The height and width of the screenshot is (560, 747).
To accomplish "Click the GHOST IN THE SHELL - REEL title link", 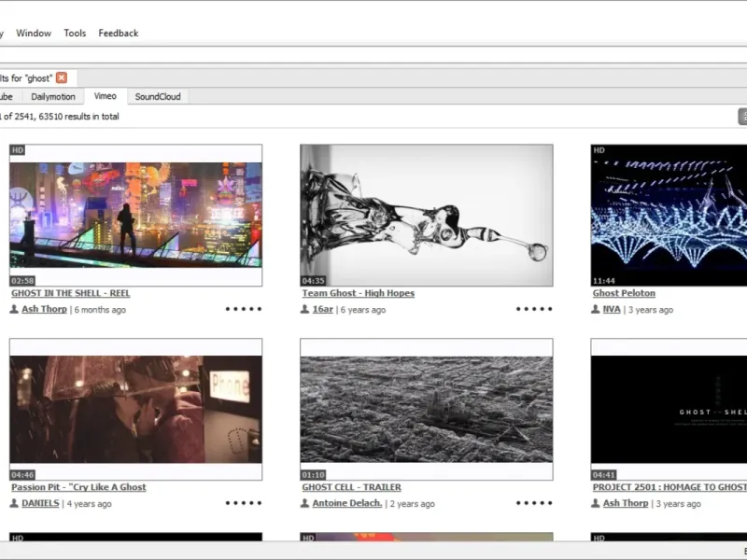I will [x=71, y=293].
